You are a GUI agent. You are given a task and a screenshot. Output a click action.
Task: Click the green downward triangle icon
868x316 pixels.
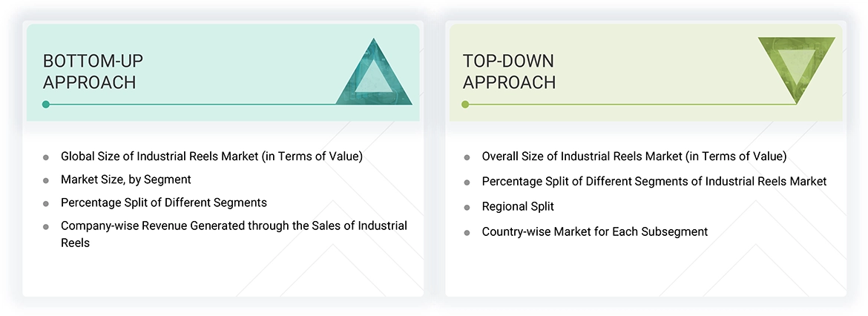796,68
